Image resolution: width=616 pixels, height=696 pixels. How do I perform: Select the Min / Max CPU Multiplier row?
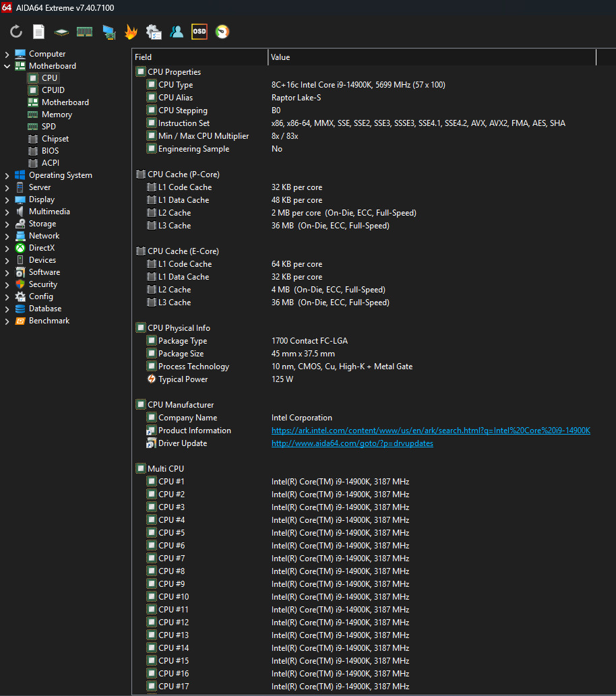click(x=373, y=136)
